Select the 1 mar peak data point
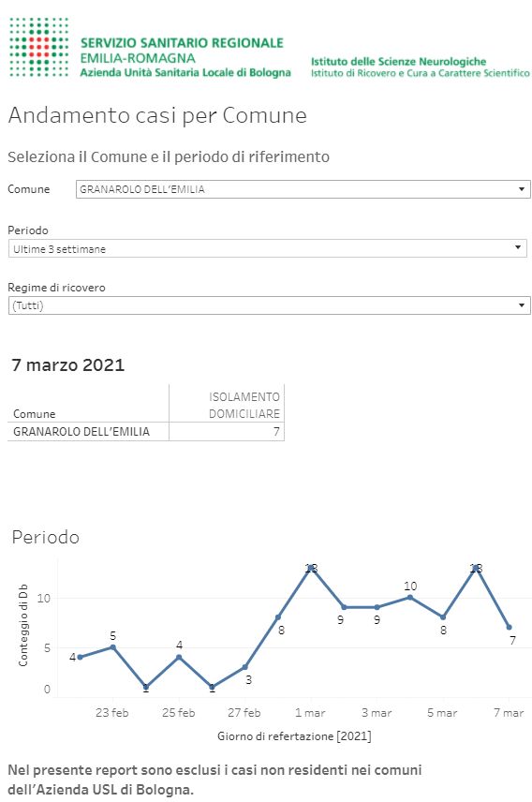Screen dimensions: 532x802 coord(311,569)
